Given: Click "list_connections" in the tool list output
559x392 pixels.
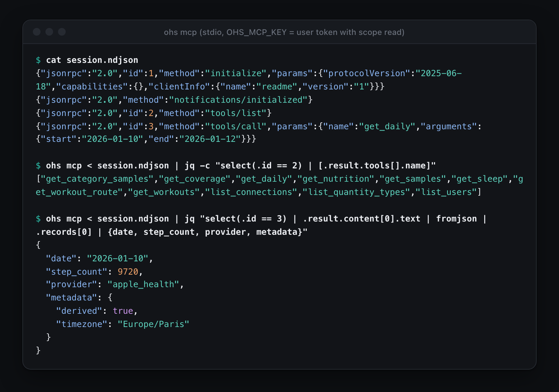Looking at the screenshot, I should [251, 192].
